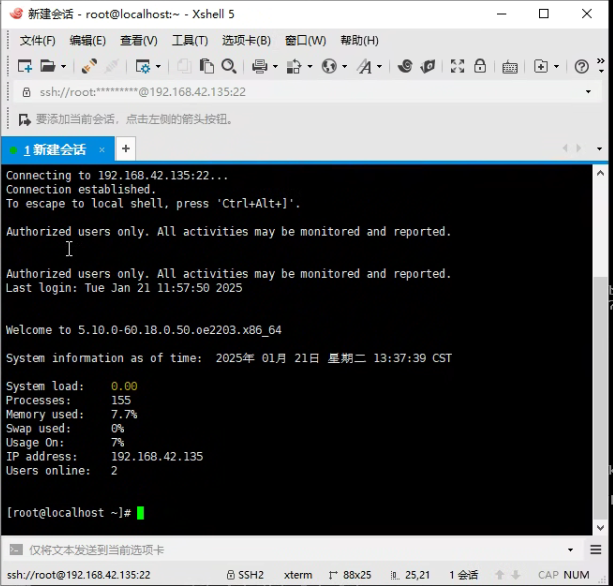Screen dimensions: 613x586
Task: Expand the File transfer dropdown arrow
Action: pyautogui.click(x=310, y=66)
